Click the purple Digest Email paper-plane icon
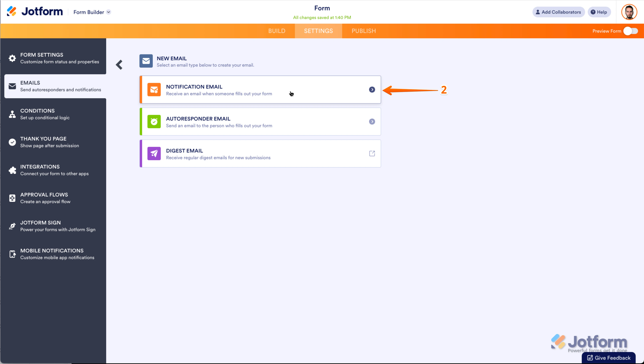Viewport: 644px width, 364px height. click(x=154, y=154)
